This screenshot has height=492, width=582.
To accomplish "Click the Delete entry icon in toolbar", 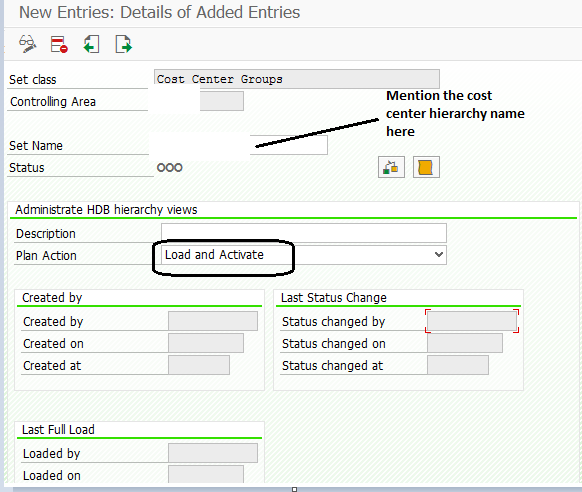I will click(x=59, y=44).
